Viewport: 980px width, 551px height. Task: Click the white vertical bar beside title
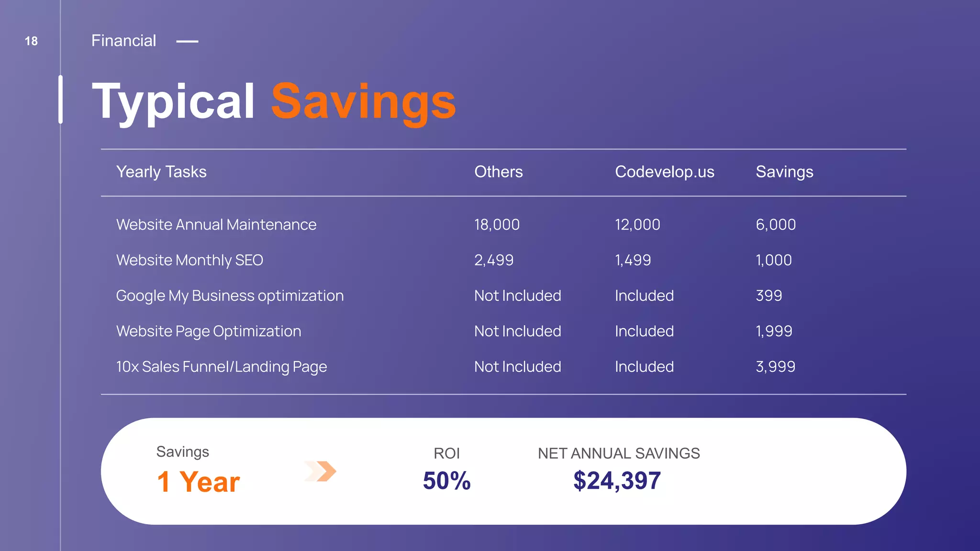(60, 99)
